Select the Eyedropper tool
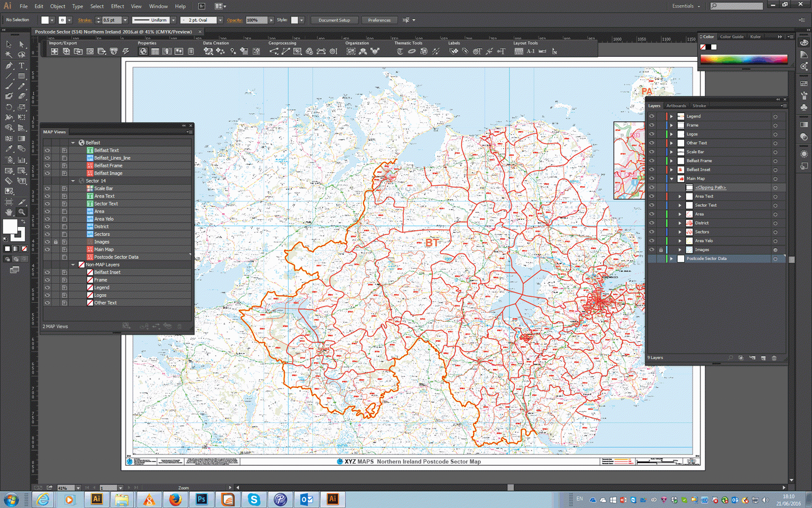Image resolution: width=812 pixels, height=508 pixels. coord(9,148)
